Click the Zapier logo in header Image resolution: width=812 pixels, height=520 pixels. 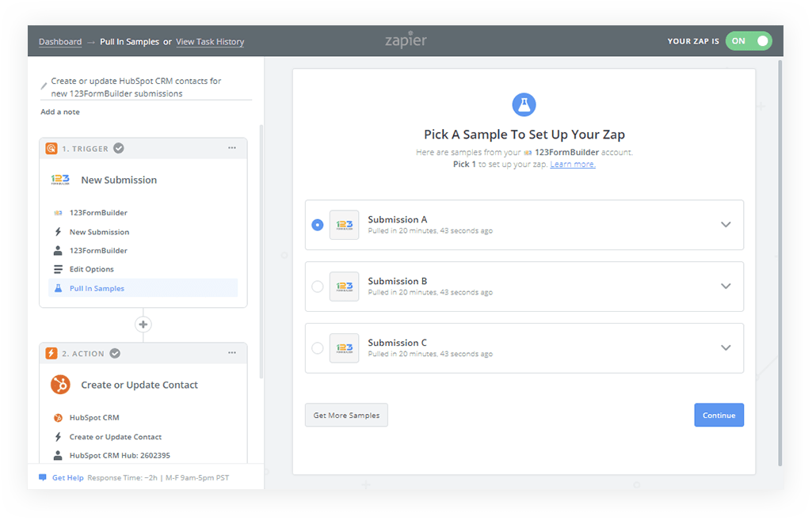(406, 40)
